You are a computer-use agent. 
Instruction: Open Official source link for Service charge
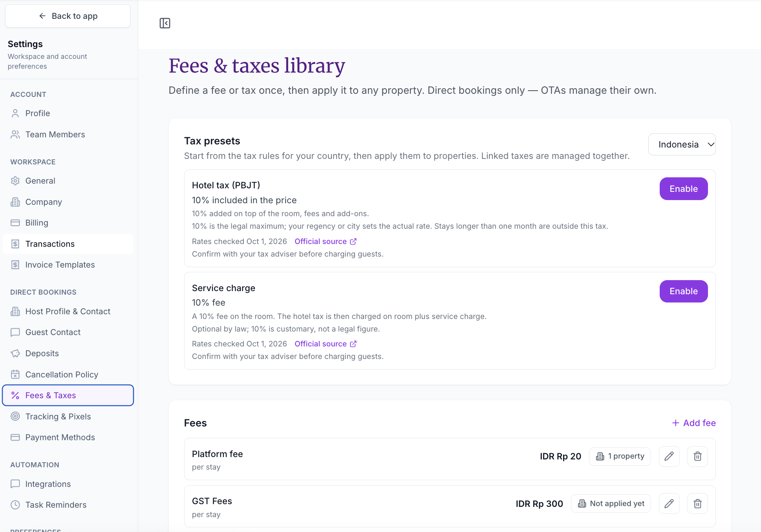click(326, 344)
